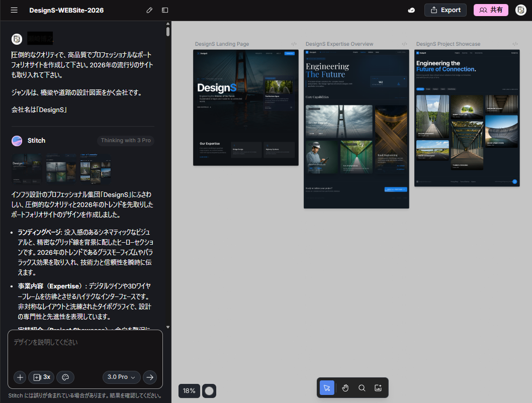This screenshot has width=532, height=403.
Task: Open second chat thumbnail of expertise page
Action: pyautogui.click(x=61, y=169)
